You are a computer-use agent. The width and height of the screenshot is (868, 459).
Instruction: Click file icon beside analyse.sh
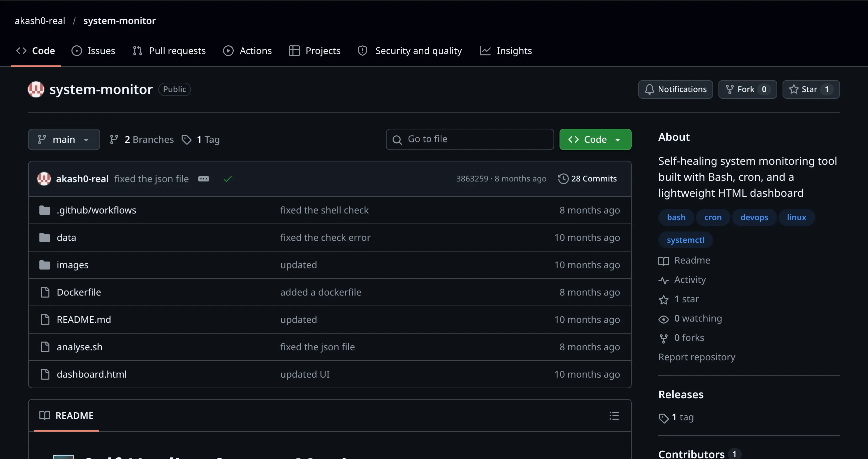pos(45,347)
